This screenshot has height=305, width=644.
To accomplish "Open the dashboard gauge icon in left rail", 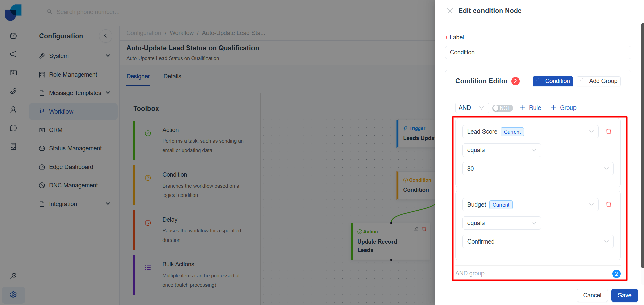I will 13,36.
